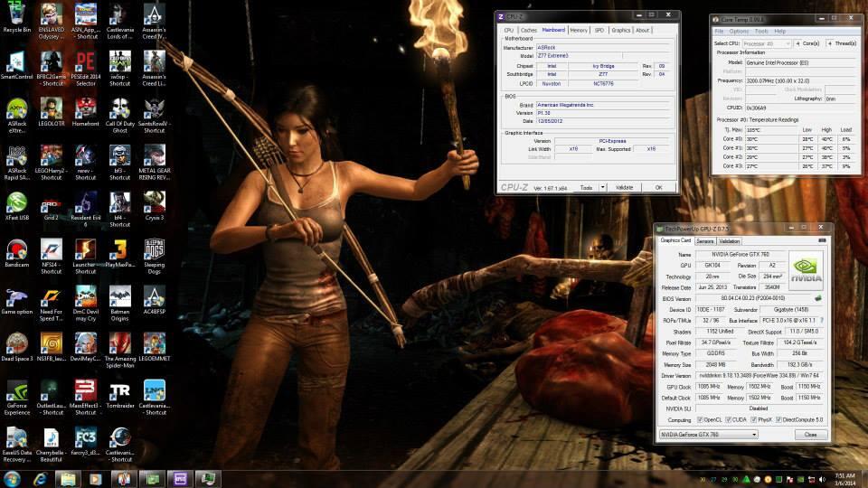Toggle the DirectCompute 5.0 checkbox
The image size is (868, 488).
pyautogui.click(x=778, y=420)
